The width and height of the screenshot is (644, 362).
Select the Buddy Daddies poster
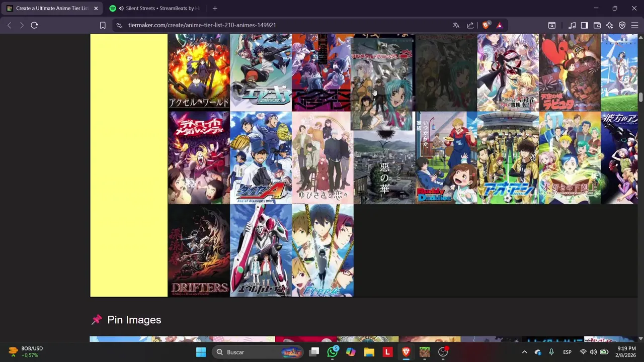(446, 158)
